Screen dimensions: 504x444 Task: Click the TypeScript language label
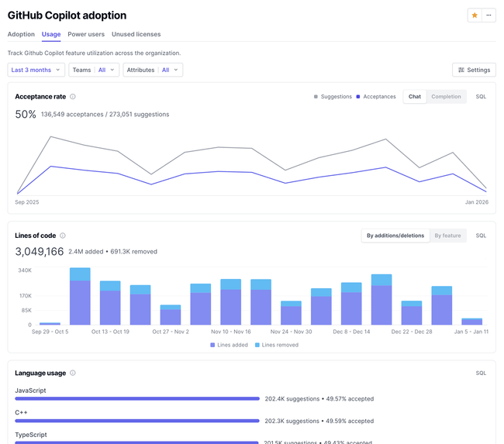(x=31, y=435)
